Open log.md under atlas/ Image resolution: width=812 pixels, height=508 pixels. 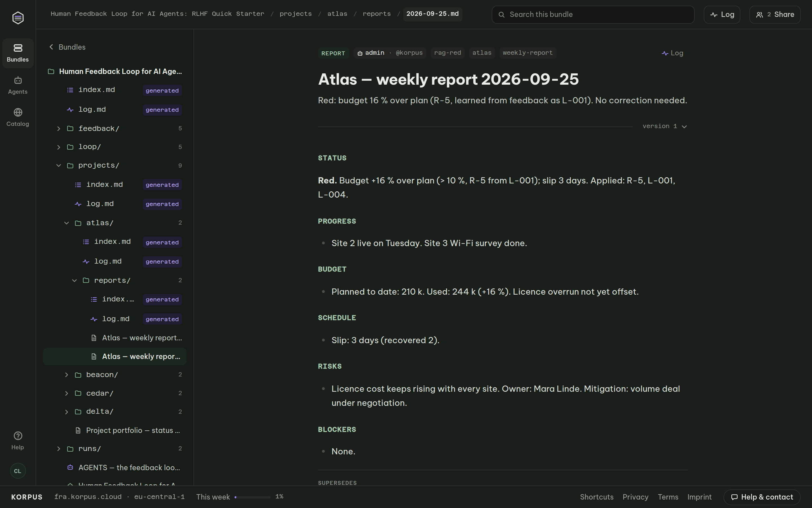coord(115,261)
